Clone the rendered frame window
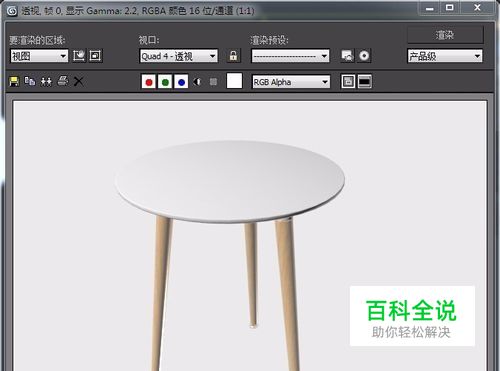The image size is (500, 371). tap(46, 81)
